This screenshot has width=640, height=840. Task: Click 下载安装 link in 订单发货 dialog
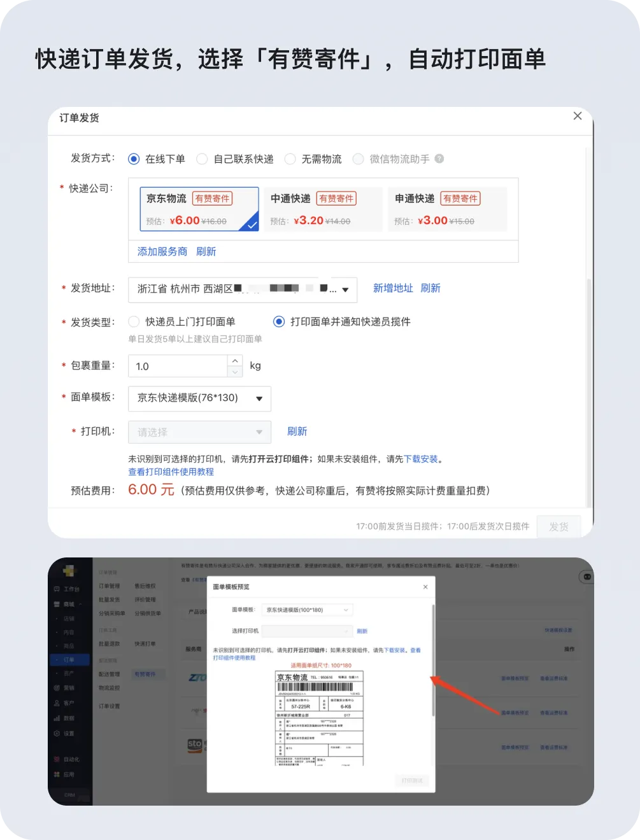421,459
